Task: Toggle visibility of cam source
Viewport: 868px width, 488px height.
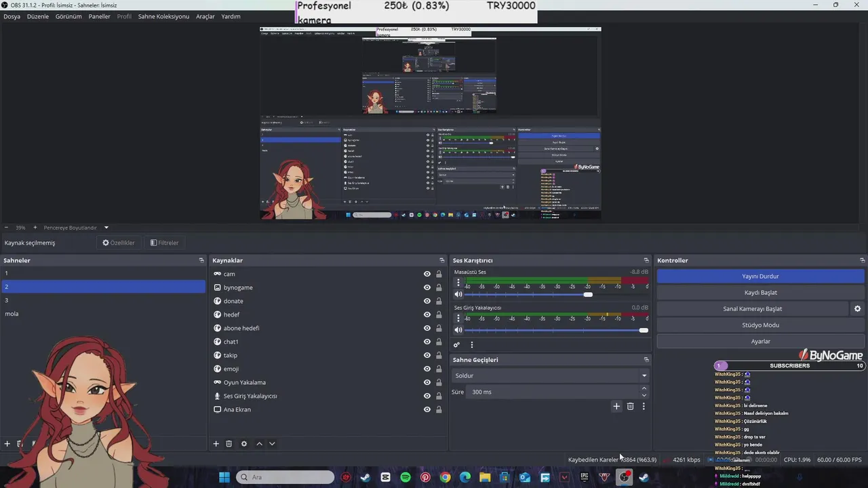Action: [x=427, y=274]
